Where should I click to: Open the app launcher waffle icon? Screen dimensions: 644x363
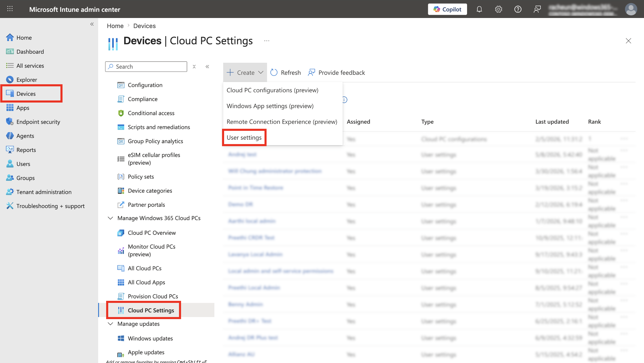[x=10, y=9]
